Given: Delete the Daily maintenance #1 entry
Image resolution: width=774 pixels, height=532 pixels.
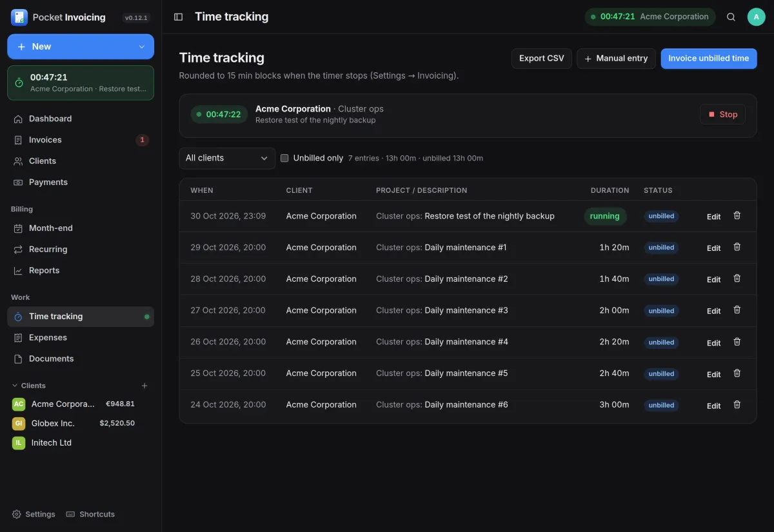Looking at the screenshot, I should click(737, 247).
